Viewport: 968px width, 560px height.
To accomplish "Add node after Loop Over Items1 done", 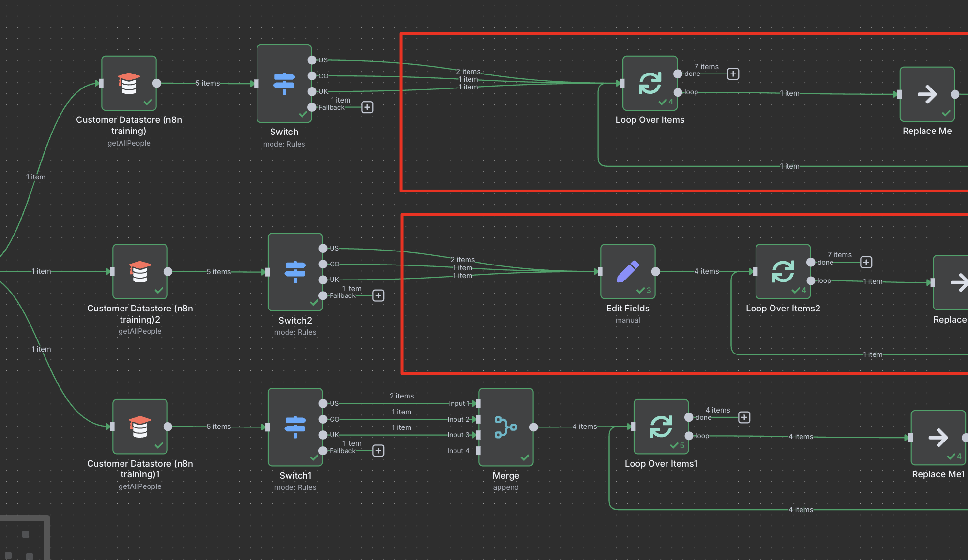I will [x=744, y=417].
